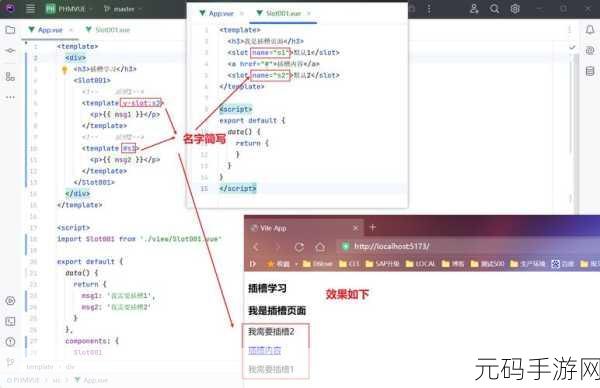
Task: Click name="s2" attribute in Slot001.vue
Action: (x=270, y=75)
